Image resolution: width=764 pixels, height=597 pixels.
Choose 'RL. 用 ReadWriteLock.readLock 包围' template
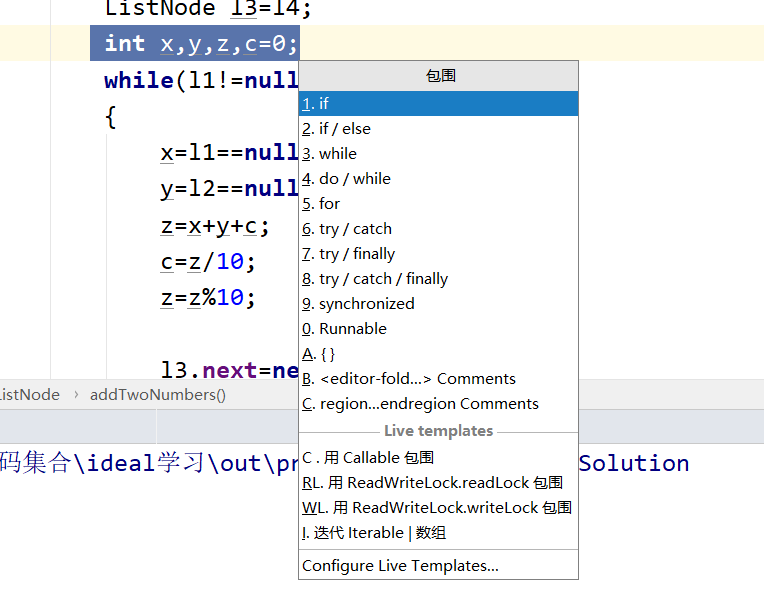point(438,482)
